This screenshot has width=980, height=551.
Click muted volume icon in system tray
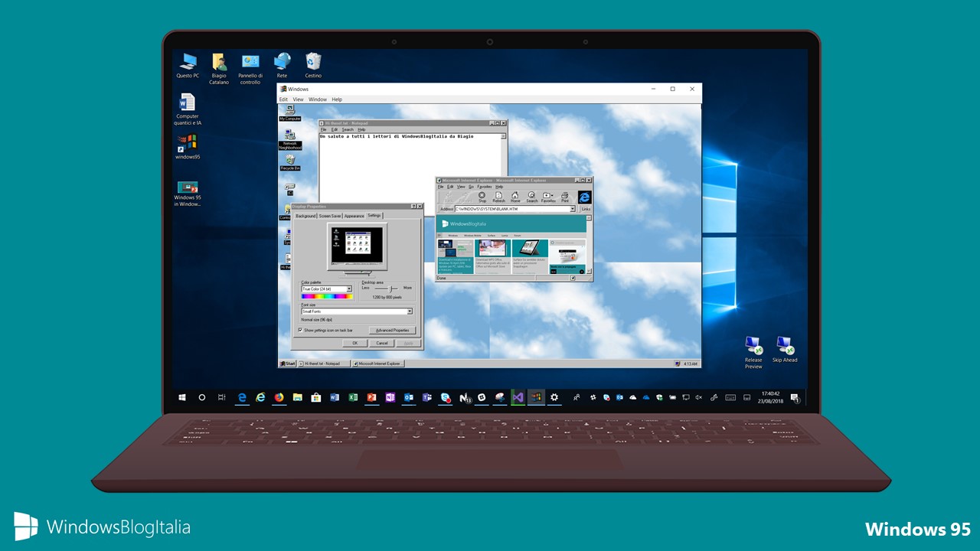click(698, 398)
